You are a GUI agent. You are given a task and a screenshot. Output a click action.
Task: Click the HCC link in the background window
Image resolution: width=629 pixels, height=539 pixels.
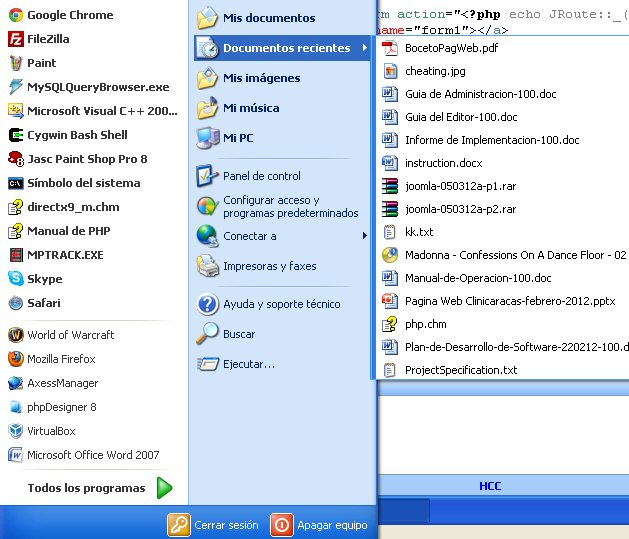coord(490,486)
